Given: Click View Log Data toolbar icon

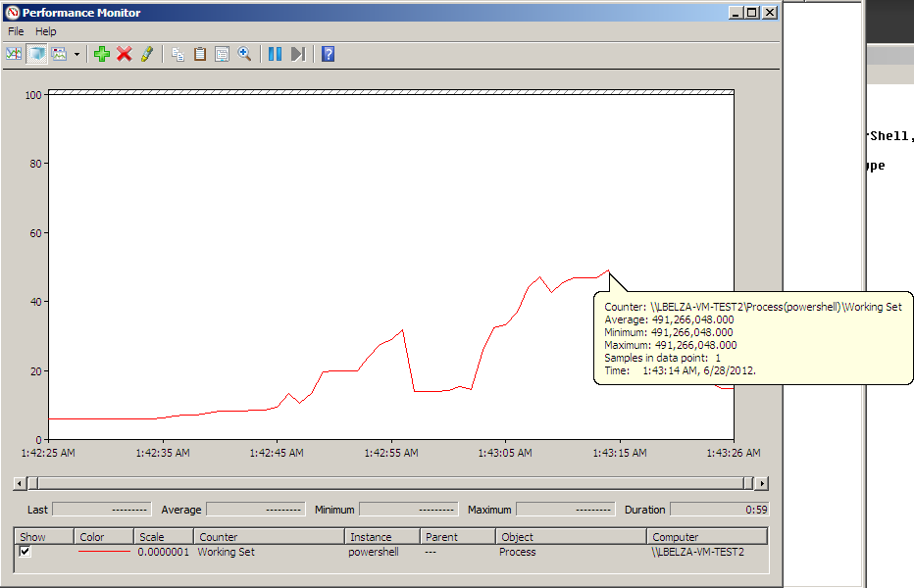Looking at the screenshot, I should click(x=36, y=54).
